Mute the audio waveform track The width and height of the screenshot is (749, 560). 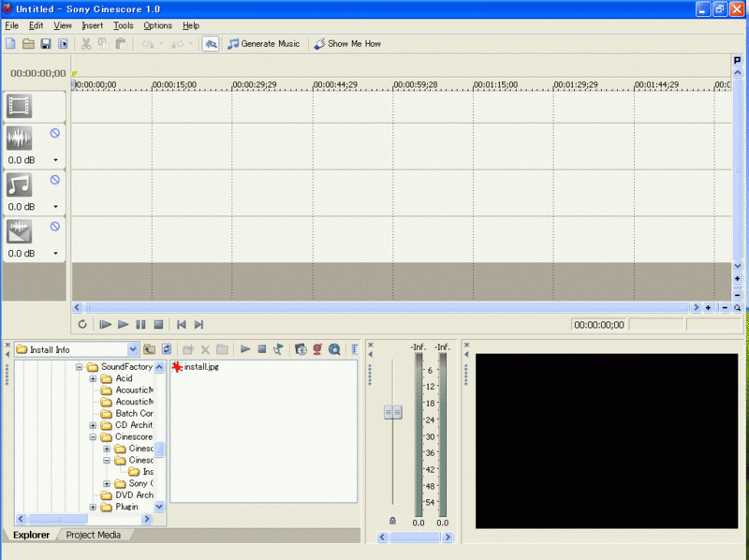(x=55, y=133)
